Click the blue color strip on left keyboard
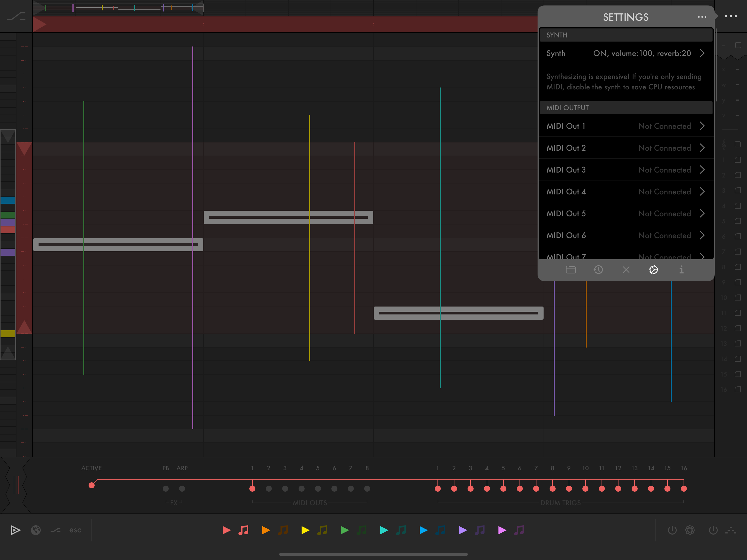The width and height of the screenshot is (747, 560). 8,200
